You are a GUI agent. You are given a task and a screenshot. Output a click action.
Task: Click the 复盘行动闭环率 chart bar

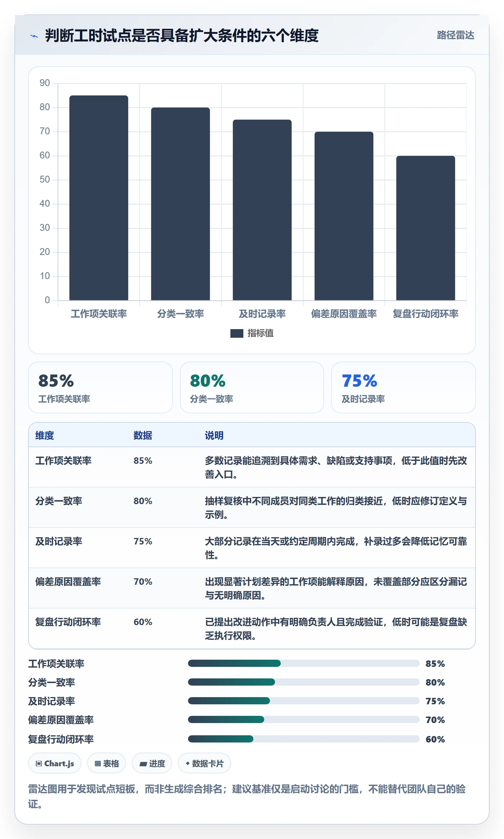point(426,228)
